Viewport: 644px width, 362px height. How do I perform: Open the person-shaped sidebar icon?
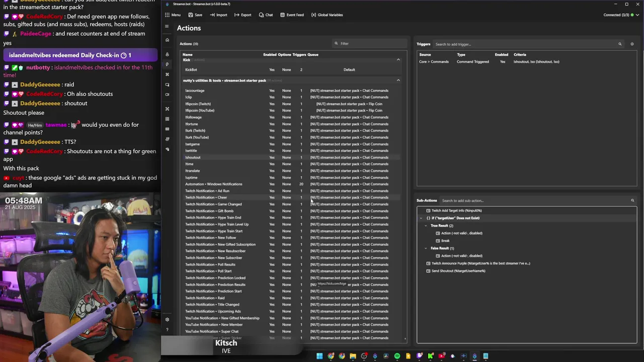pyautogui.click(x=167, y=54)
